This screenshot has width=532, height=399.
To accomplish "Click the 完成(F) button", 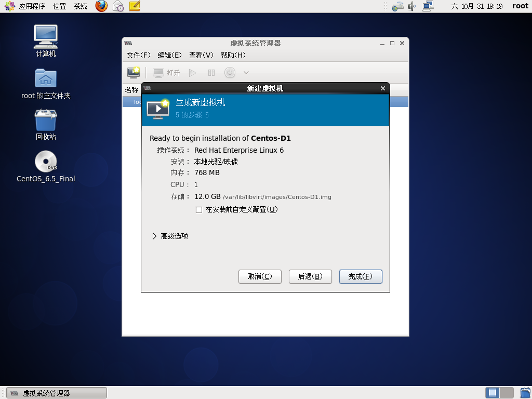I will (x=361, y=276).
